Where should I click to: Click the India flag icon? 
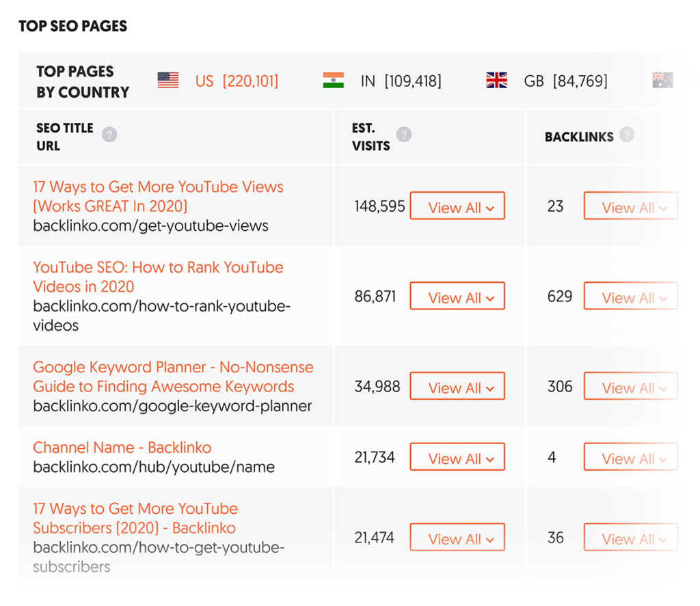[334, 81]
